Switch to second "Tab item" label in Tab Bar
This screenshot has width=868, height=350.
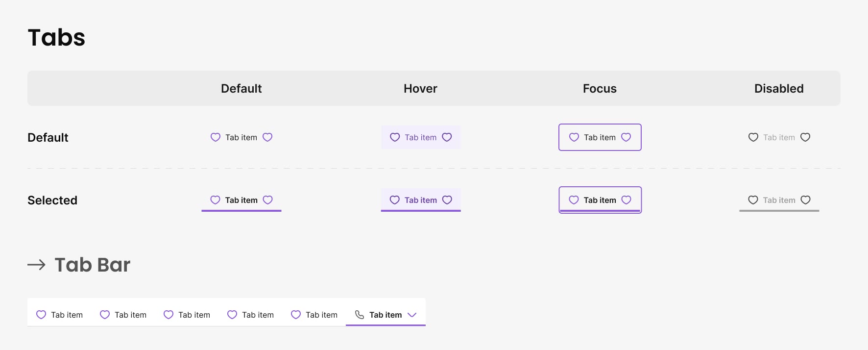pos(130,315)
